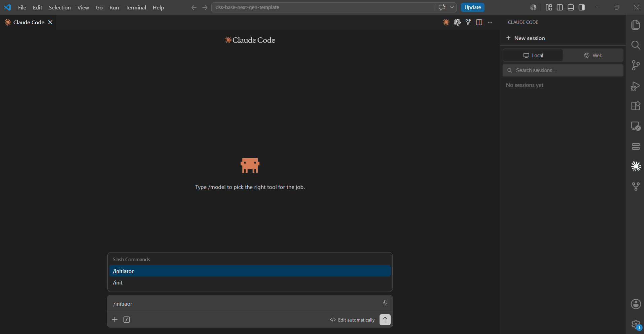Change the Edit automatically mode
The image size is (644, 334).
click(x=352, y=320)
